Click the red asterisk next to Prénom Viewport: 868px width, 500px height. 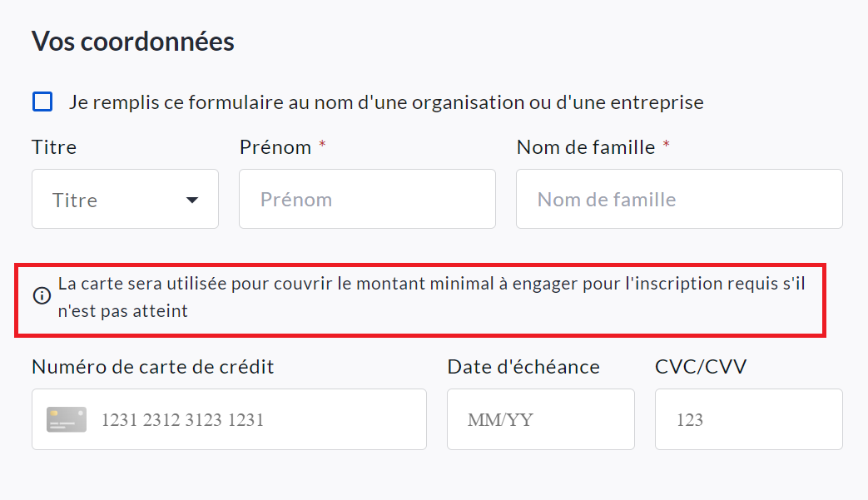[x=322, y=146]
